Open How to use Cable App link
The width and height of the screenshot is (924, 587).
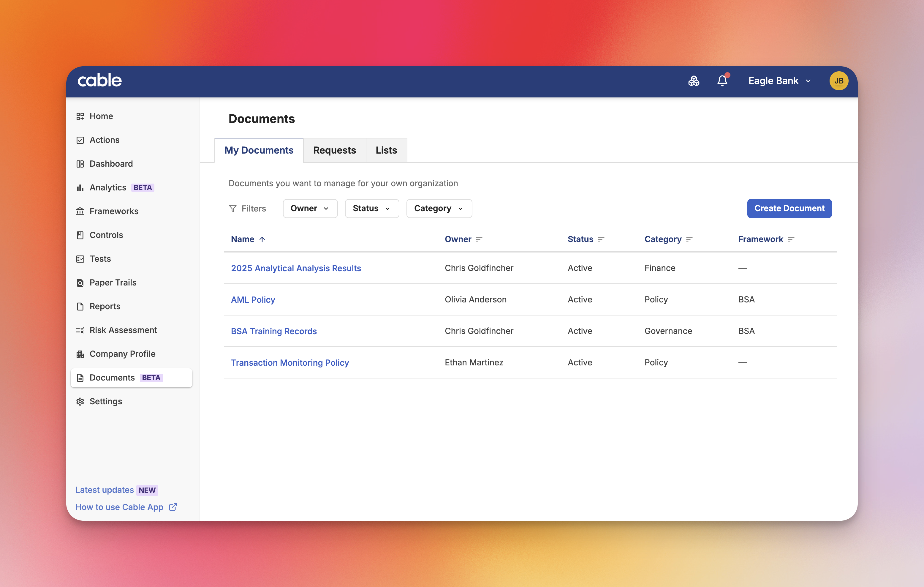(x=119, y=507)
